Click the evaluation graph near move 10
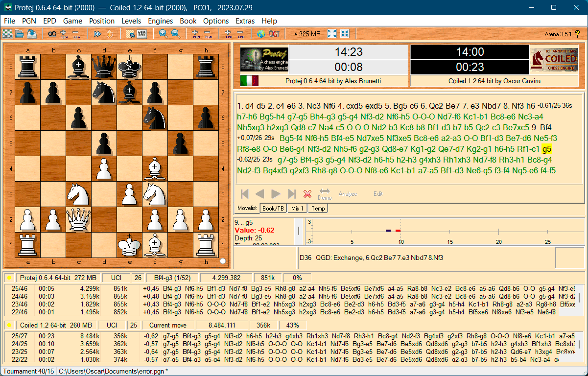The image size is (588, 376). point(400,231)
